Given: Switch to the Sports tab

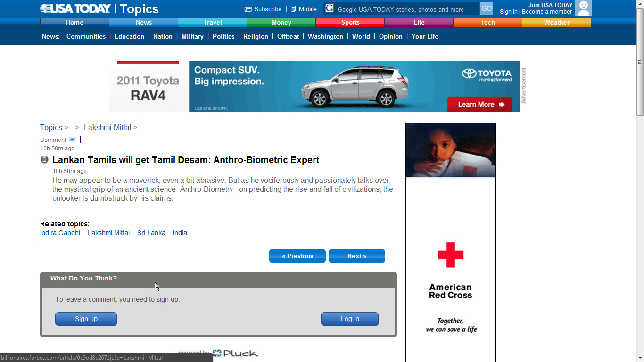Looking at the screenshot, I should pyautogui.click(x=350, y=22).
